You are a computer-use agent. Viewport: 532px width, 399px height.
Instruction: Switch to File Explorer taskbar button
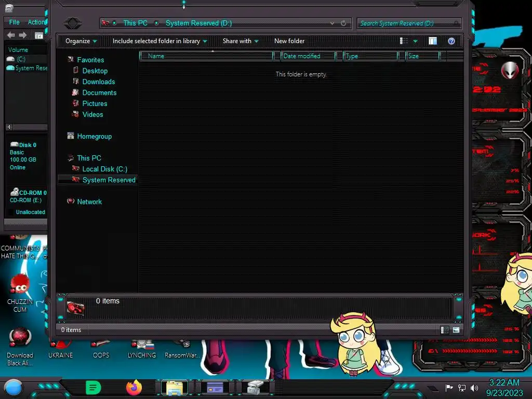coord(175,388)
